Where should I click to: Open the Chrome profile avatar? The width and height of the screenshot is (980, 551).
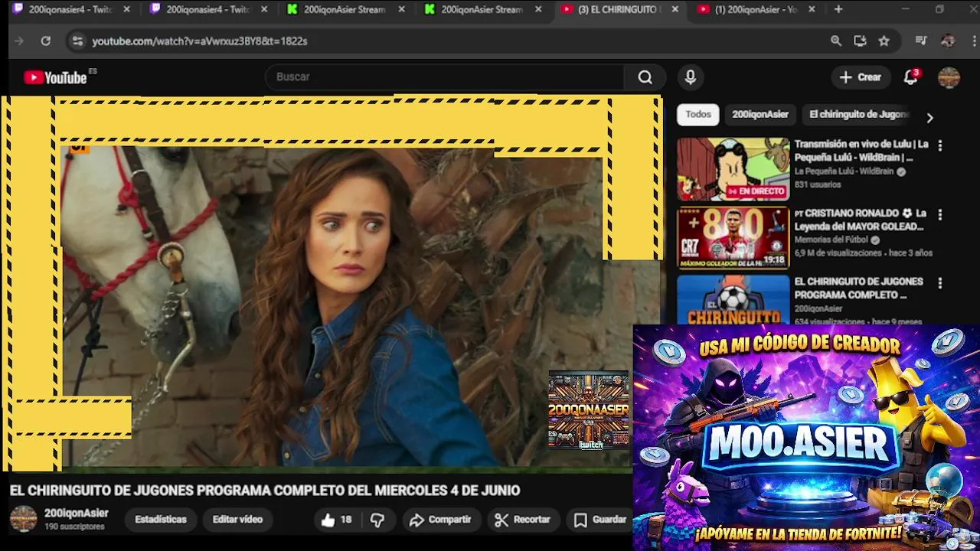[x=948, y=41]
